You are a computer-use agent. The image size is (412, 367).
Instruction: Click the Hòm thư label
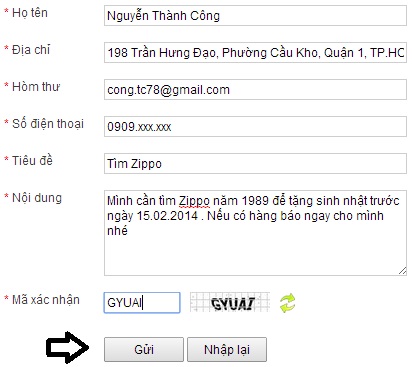coord(36,87)
